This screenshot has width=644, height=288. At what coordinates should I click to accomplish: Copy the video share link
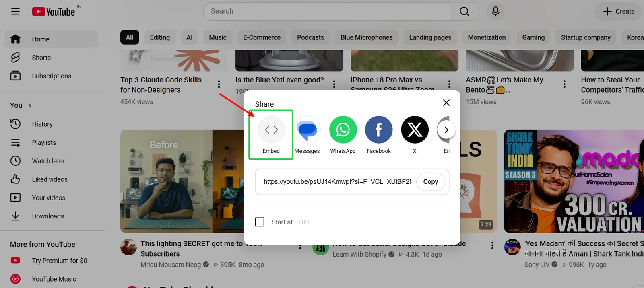(430, 182)
